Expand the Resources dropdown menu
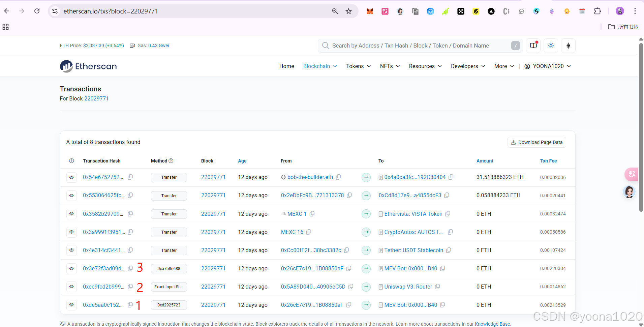The height and width of the screenshot is (327, 644). pos(425,66)
